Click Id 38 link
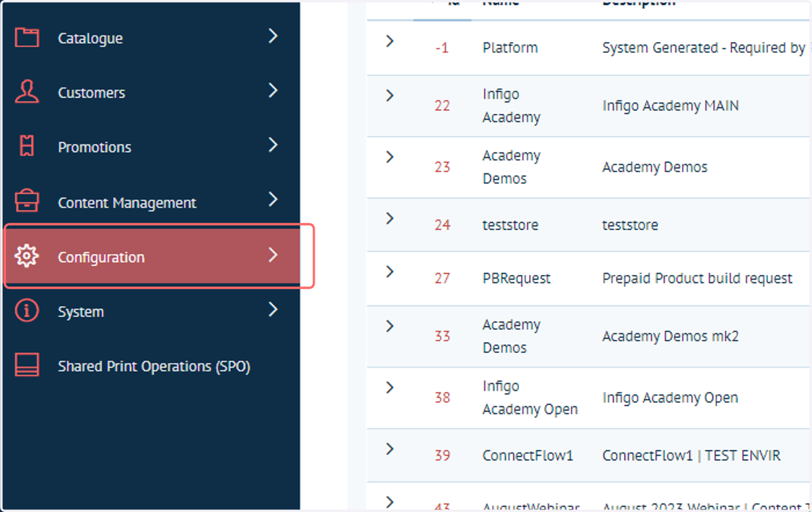812x512 pixels. [x=442, y=398]
